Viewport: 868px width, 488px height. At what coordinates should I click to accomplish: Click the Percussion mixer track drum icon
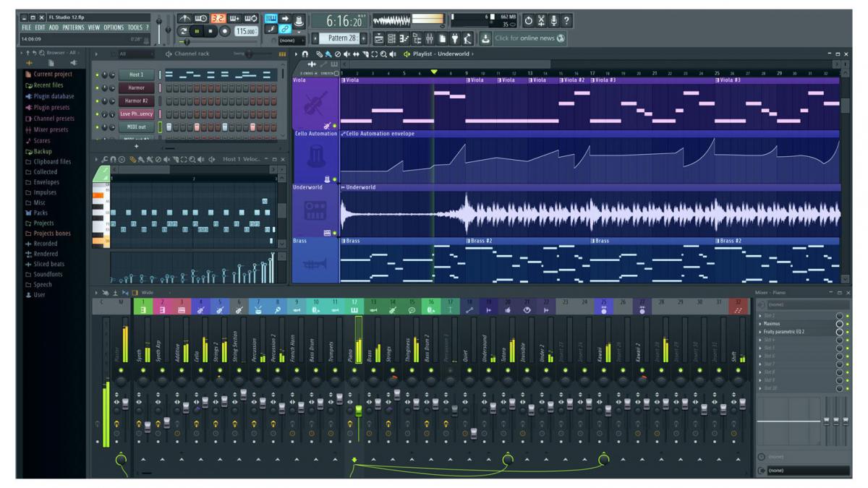coord(258,310)
